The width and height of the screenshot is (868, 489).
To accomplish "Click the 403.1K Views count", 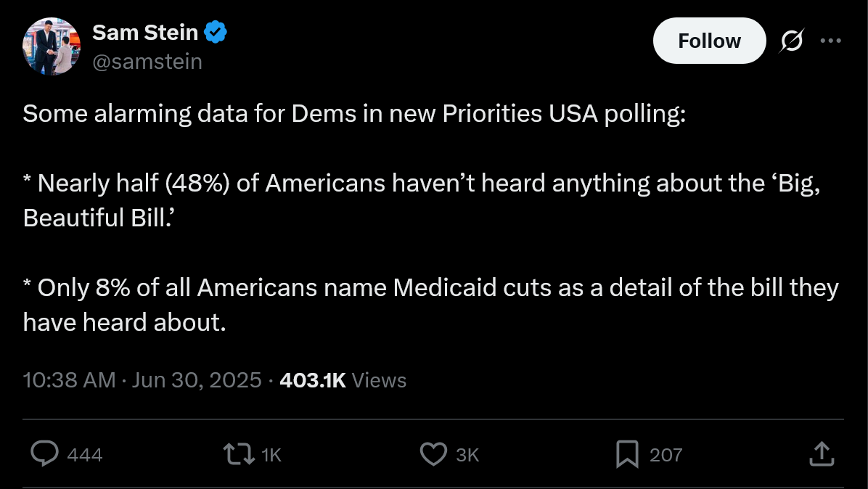I will click(x=343, y=381).
